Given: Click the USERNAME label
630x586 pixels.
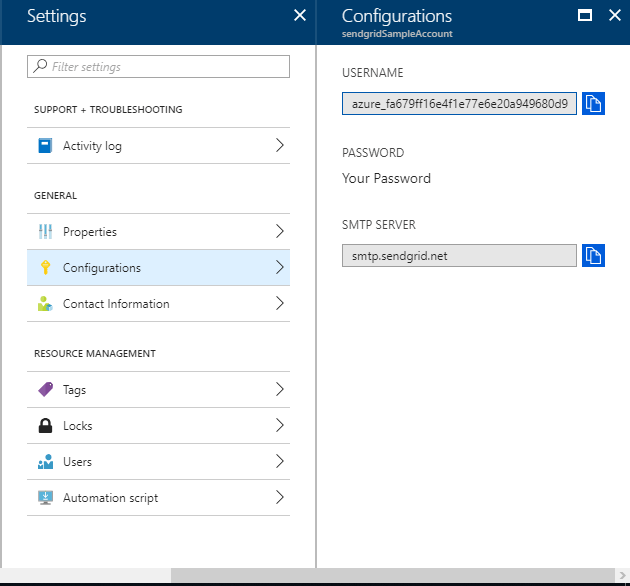Looking at the screenshot, I should coord(372,72).
